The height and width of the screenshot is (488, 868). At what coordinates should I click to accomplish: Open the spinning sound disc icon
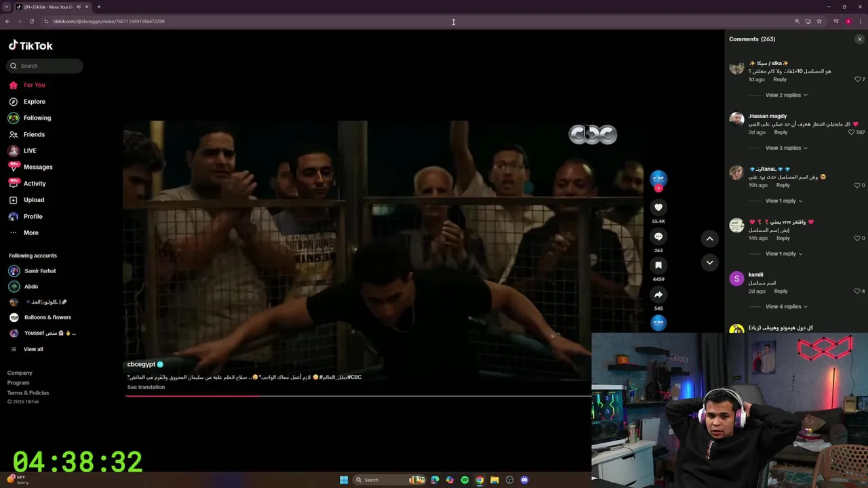click(x=658, y=323)
